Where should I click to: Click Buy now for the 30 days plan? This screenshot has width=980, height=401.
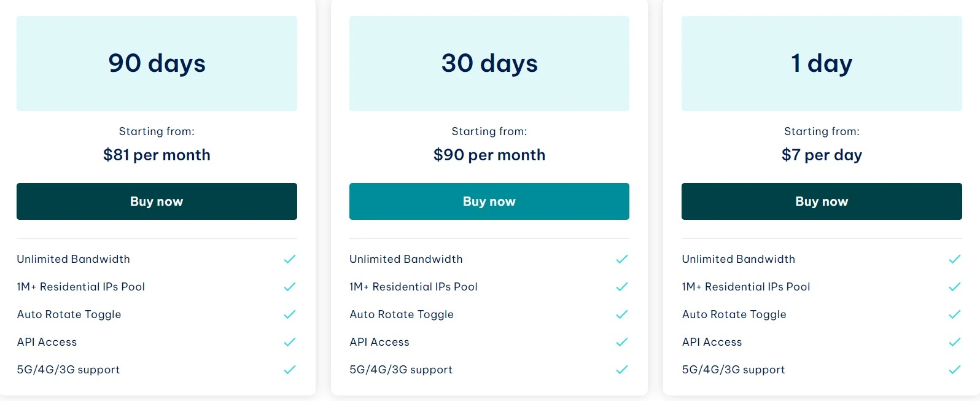coord(489,201)
